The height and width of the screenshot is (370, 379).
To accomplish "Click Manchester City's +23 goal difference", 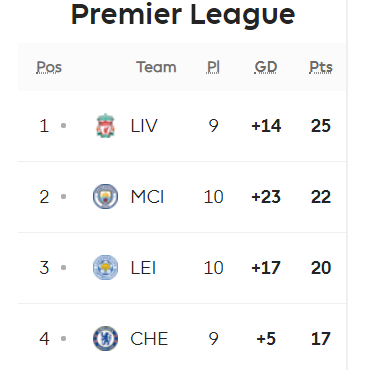I will click(266, 197).
